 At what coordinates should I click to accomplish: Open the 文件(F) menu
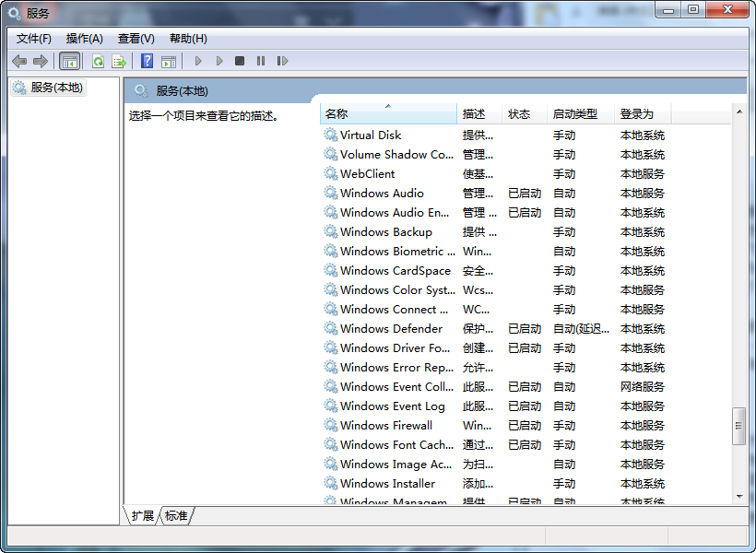[34, 39]
